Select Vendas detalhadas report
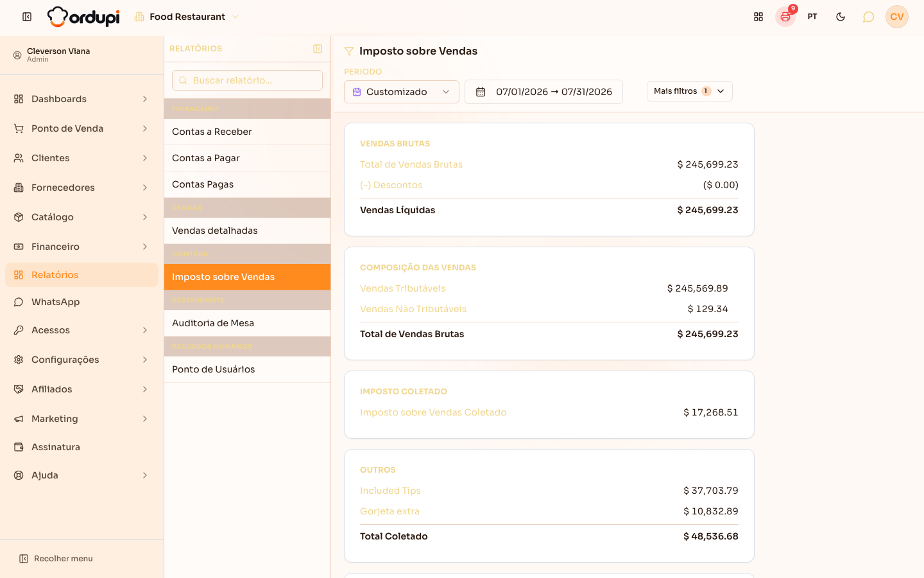This screenshot has height=578, width=924. click(247, 231)
